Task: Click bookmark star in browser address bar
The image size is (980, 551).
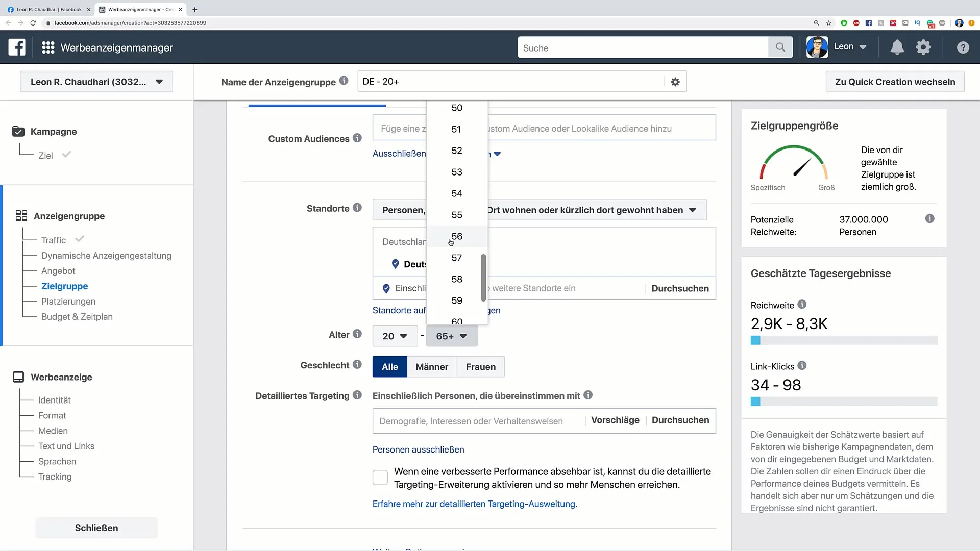Action: pos(829,23)
